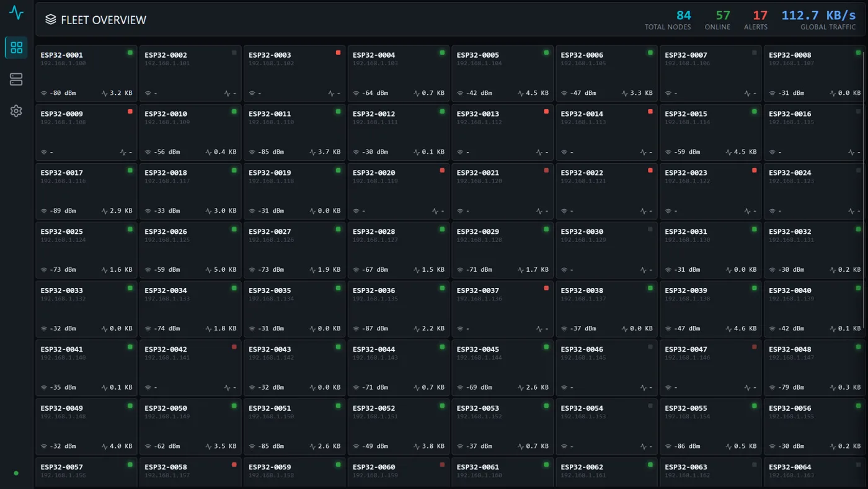The image size is (868, 489).
Task: Click the WiFi signal icon on ESP32-0001
Action: pos(44,93)
